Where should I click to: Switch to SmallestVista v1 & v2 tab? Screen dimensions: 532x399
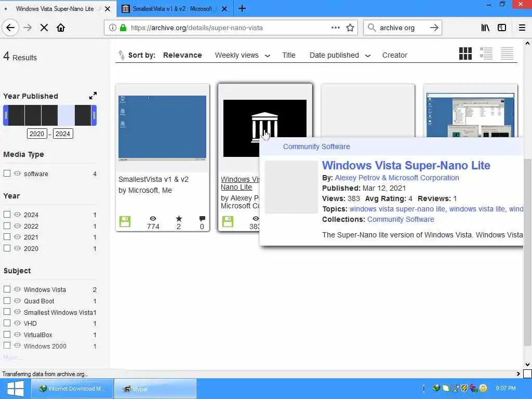(x=171, y=9)
